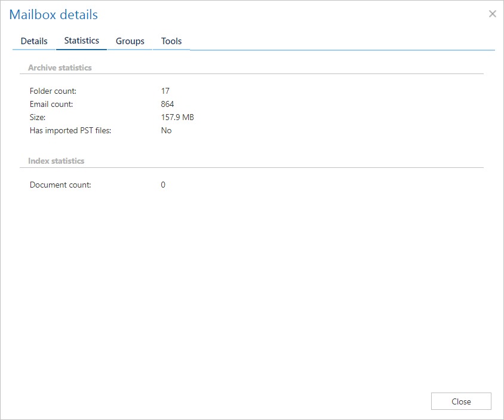
Task: Select the 157.9 MB size value
Action: [x=177, y=117]
